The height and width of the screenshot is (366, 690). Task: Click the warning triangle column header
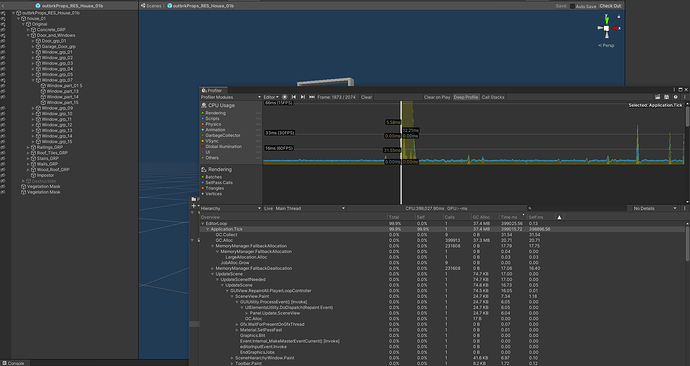tap(559, 217)
